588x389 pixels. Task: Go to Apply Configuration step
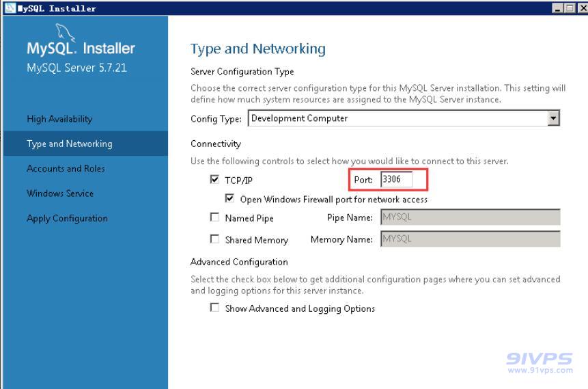[67, 219]
